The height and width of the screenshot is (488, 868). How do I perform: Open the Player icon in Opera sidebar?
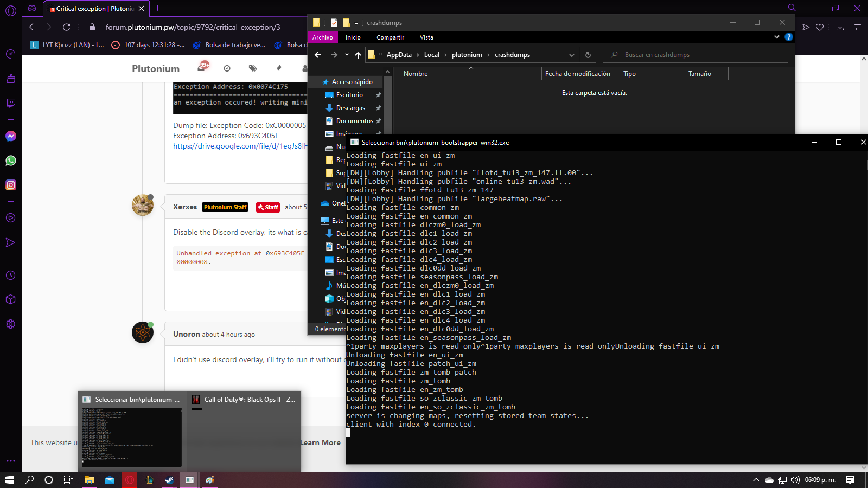coord(10,218)
